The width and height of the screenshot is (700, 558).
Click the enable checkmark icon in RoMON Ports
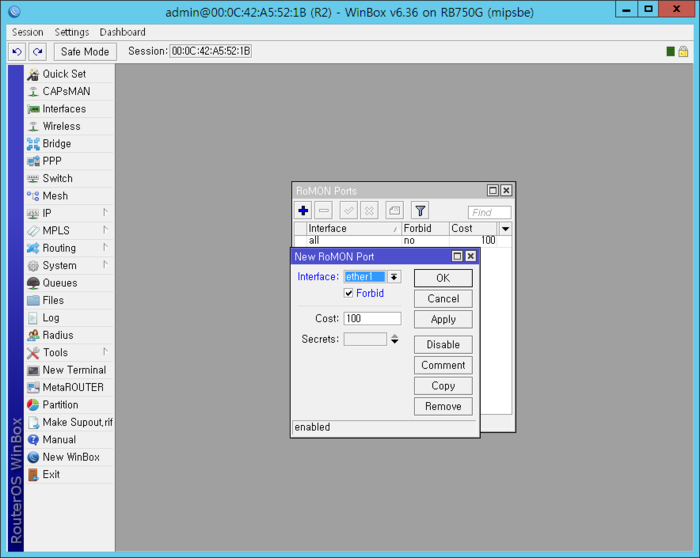pos(349,211)
